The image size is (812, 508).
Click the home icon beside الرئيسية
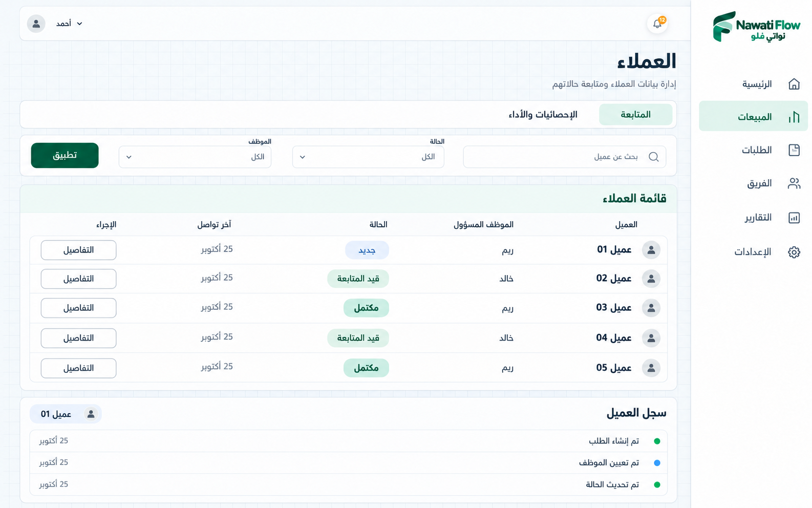tap(794, 84)
